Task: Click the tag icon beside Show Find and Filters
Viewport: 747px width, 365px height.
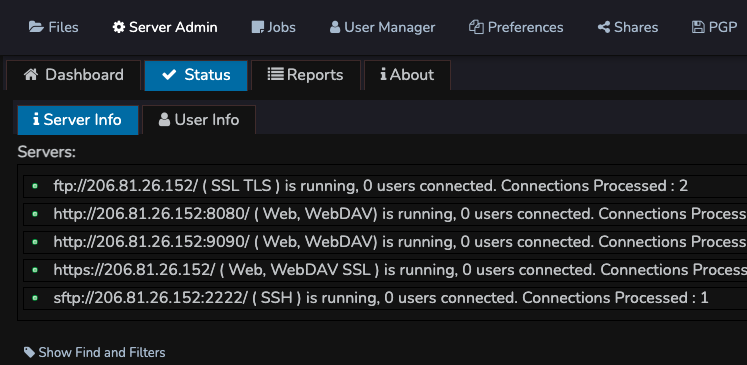Action: coord(30,352)
